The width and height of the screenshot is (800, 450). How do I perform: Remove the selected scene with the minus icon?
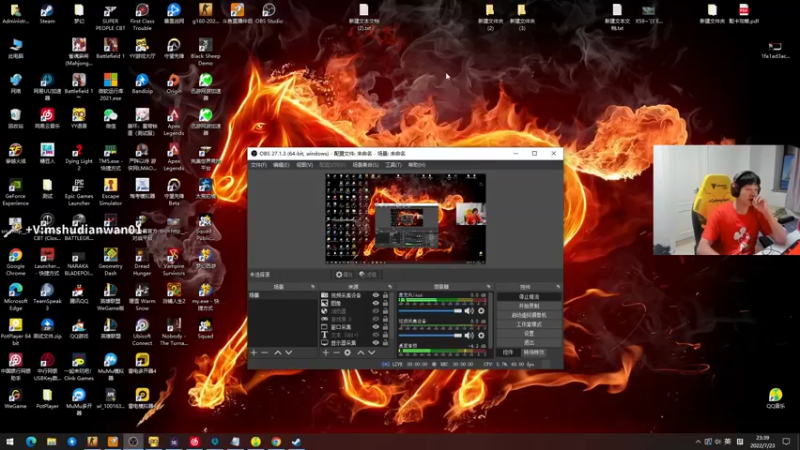(x=264, y=353)
